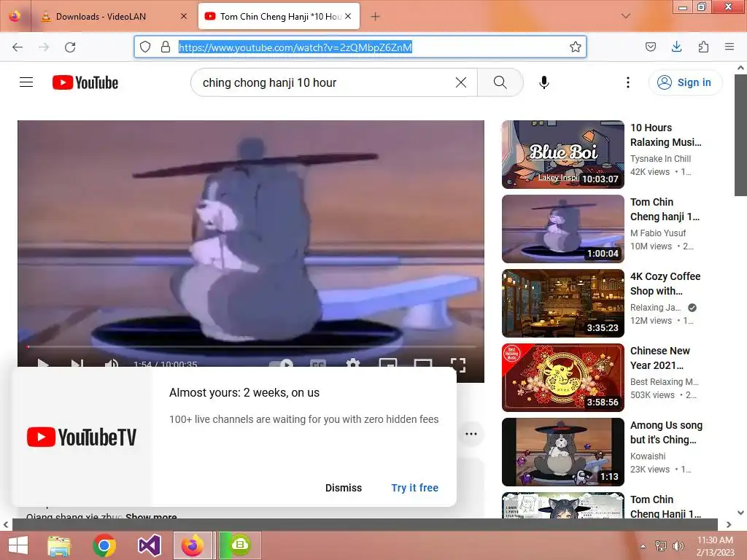Open the Firefox downloads panel
Screen dimensions: 747x560
pos(676,47)
